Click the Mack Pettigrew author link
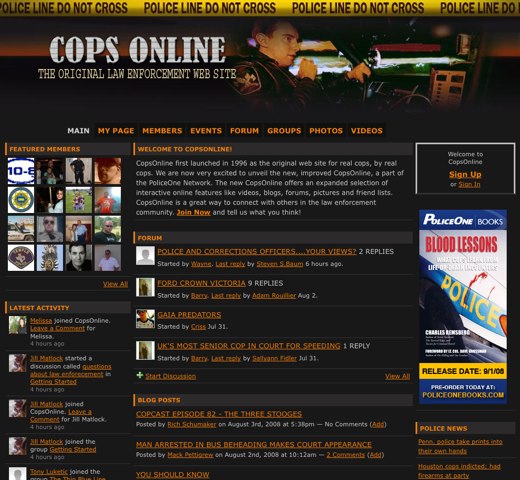The height and width of the screenshot is (480, 520). pos(190,455)
